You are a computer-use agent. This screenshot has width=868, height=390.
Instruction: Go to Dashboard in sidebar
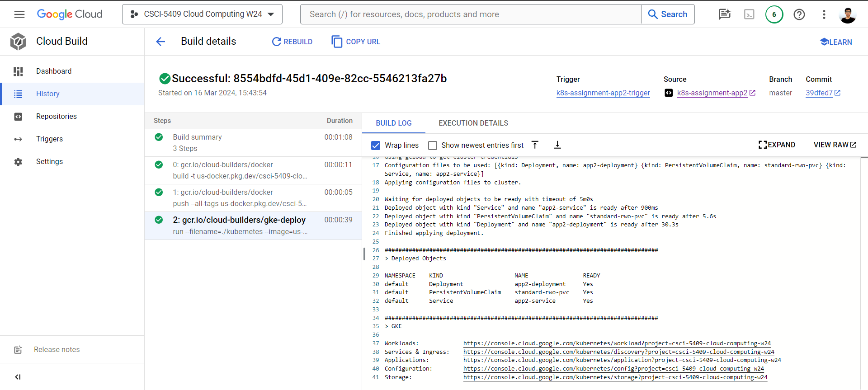click(72, 71)
